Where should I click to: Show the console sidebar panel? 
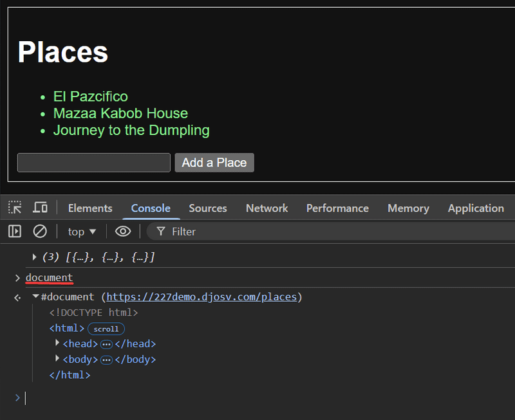14,231
